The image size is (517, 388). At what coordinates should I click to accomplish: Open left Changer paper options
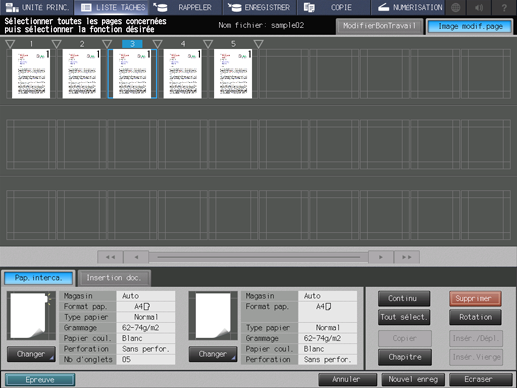pyautogui.click(x=31, y=354)
